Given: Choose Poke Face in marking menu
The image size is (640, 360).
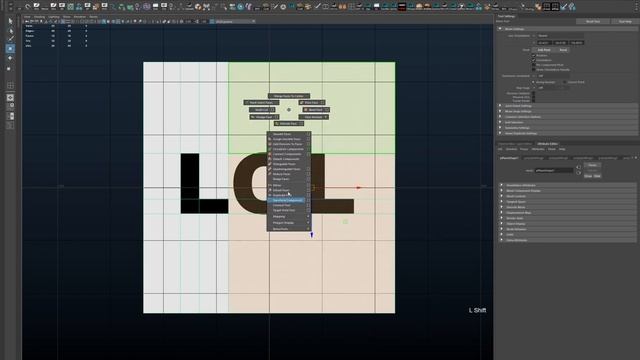Looking at the screenshot, I should (x=312, y=102).
